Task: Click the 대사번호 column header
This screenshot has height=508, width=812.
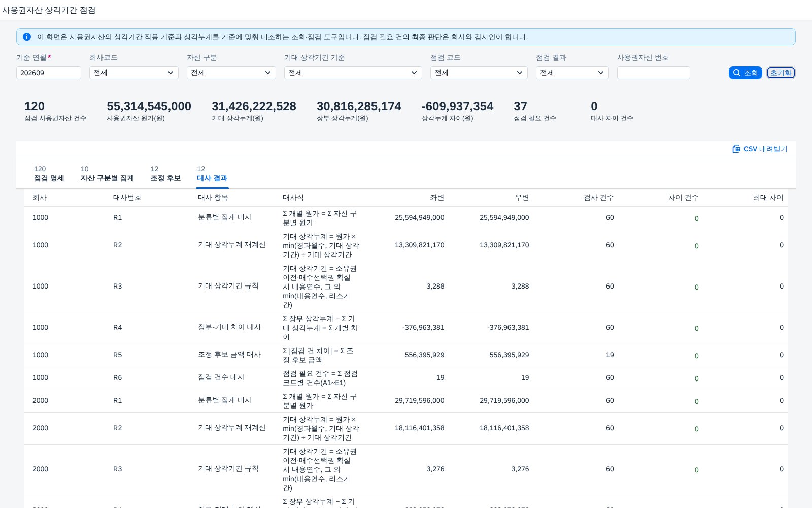Action: click(x=127, y=198)
